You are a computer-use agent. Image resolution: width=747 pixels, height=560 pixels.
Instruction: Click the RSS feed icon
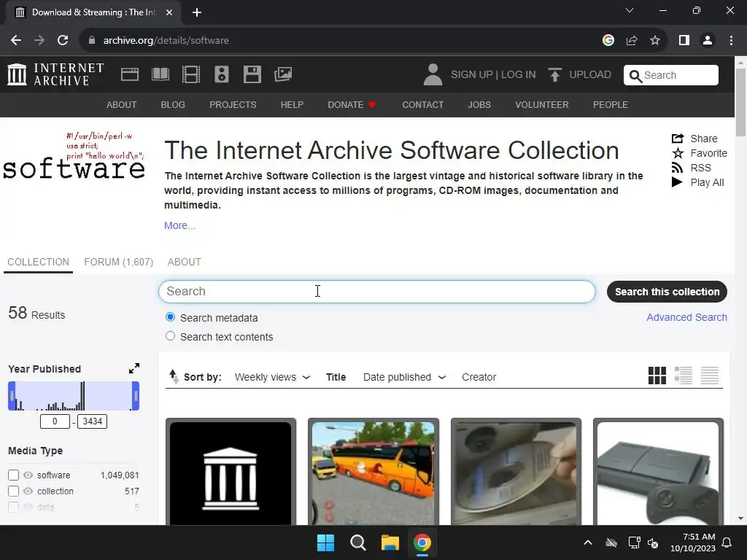pos(677,168)
